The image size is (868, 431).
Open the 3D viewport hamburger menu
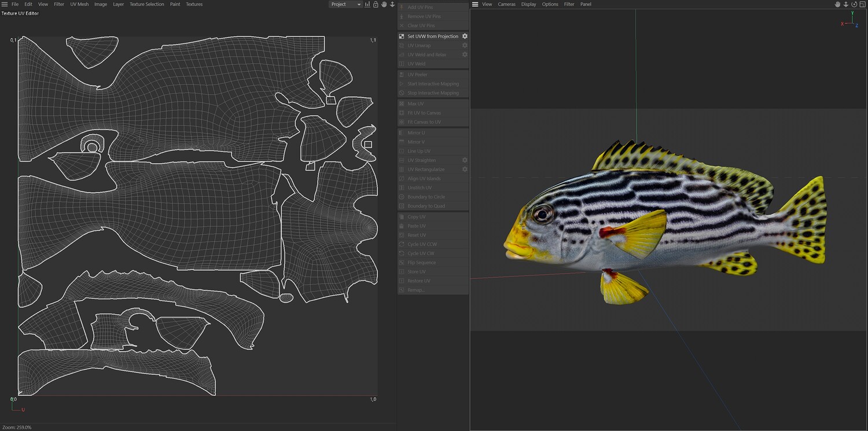(475, 4)
